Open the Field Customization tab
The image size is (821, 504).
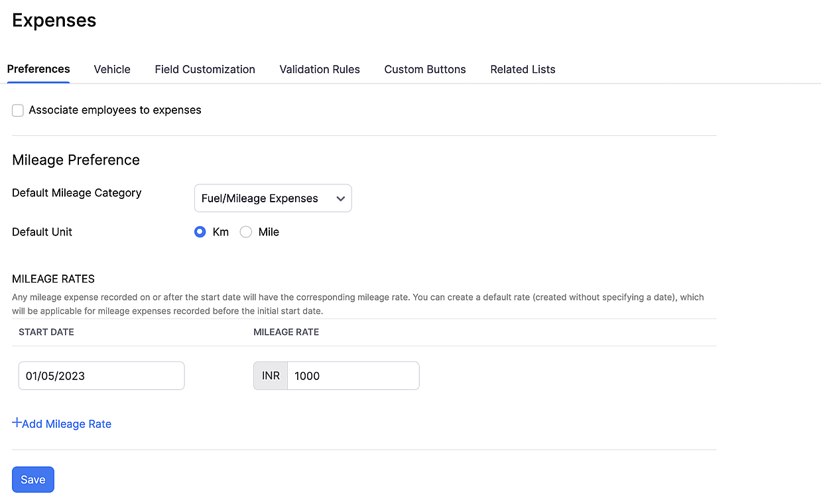205,69
